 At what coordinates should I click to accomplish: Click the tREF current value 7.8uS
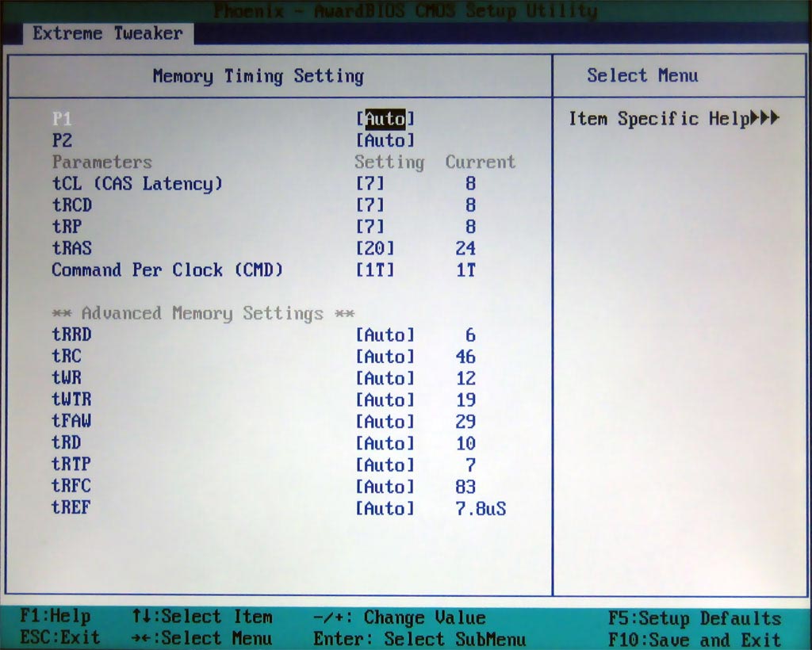[x=481, y=509]
